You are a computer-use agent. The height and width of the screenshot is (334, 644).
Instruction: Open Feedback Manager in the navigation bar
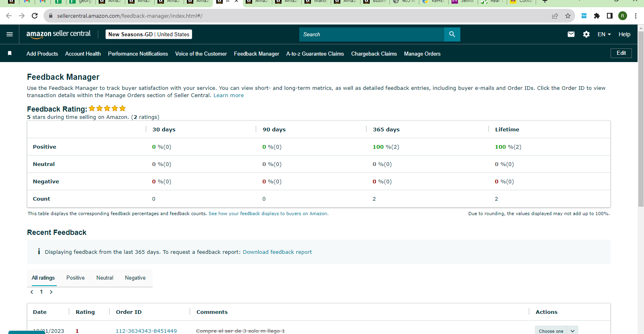[x=257, y=54]
